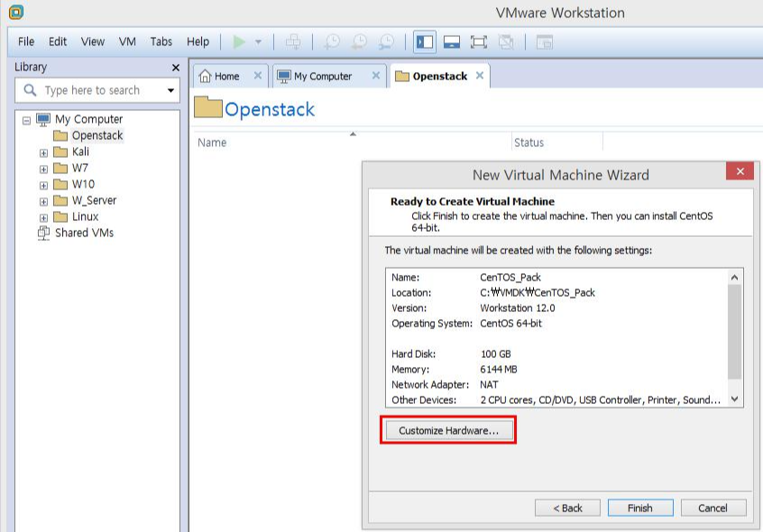Click the NAT network adapter value
The width and height of the screenshot is (763, 532).
pos(489,385)
